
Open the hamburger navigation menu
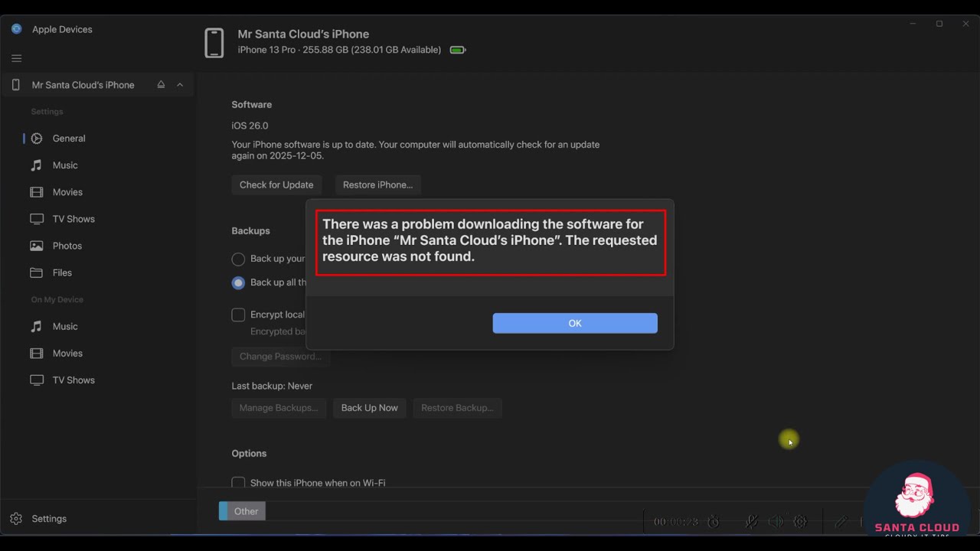click(16, 58)
